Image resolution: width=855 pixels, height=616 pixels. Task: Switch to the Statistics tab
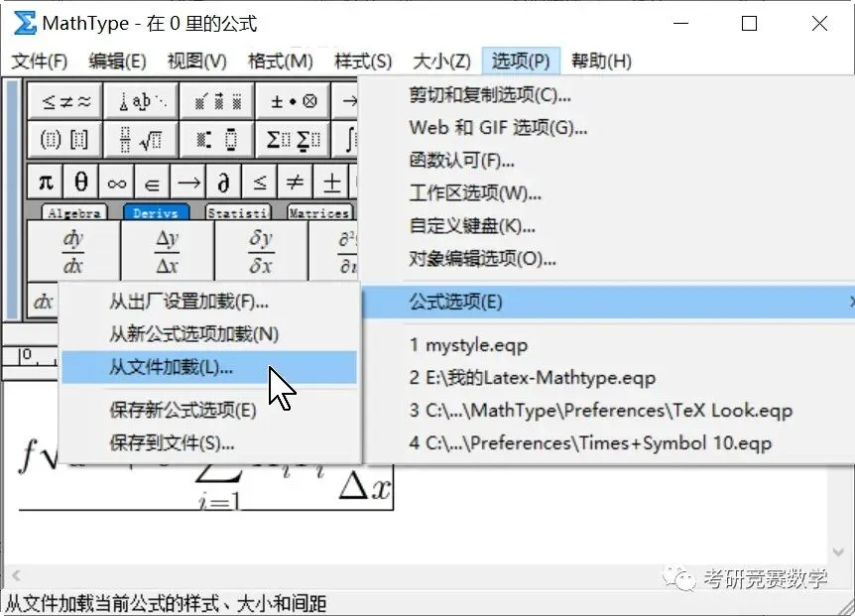(238, 212)
